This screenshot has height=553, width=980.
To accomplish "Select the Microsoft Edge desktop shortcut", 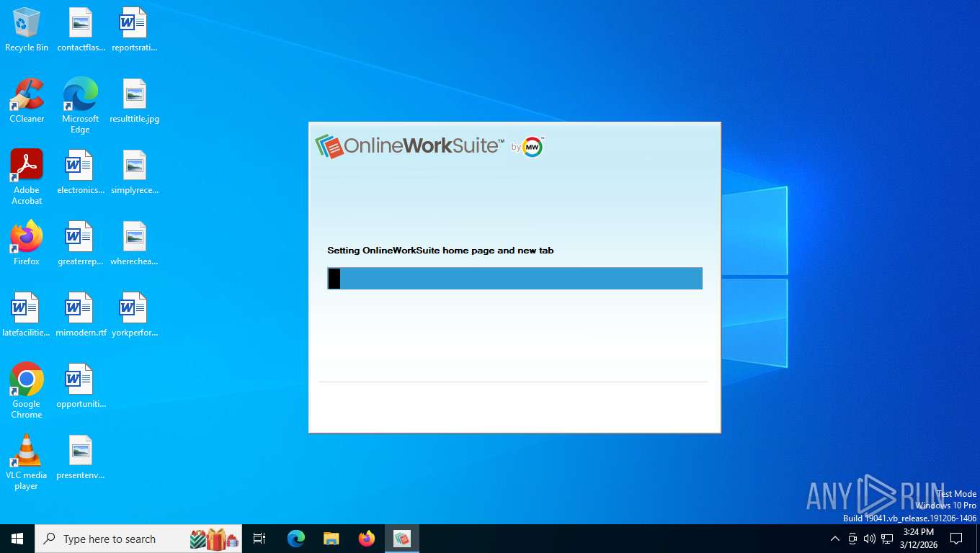I will [x=80, y=105].
